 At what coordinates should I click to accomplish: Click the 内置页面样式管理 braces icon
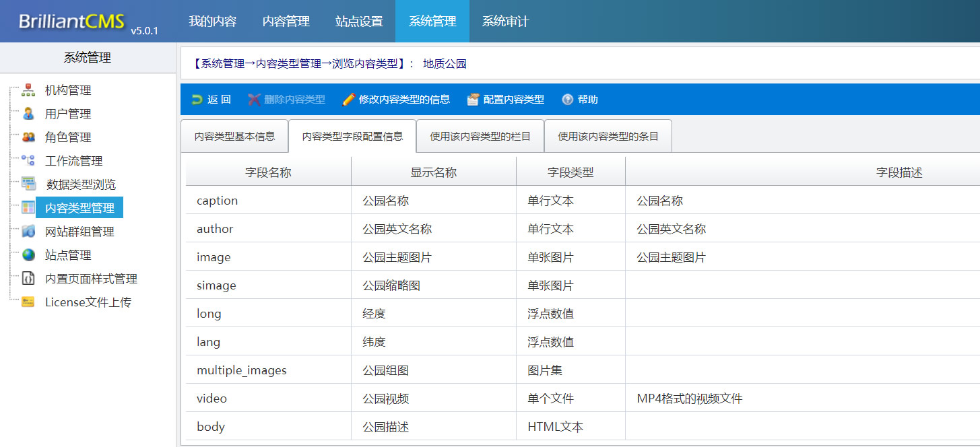28,279
